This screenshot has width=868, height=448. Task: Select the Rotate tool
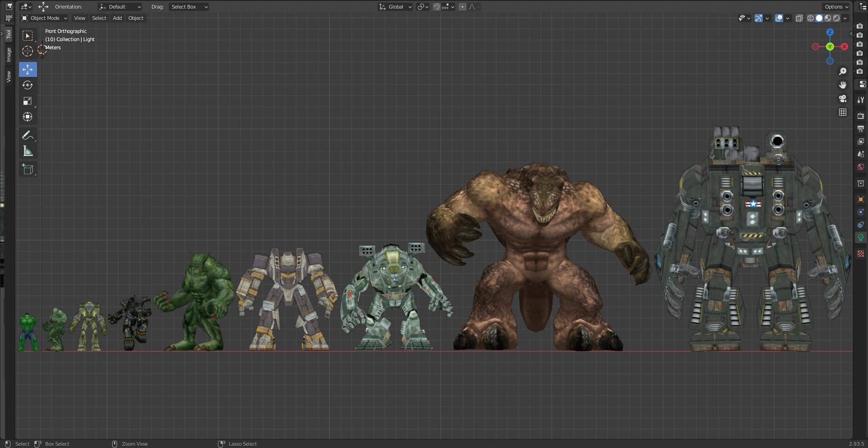28,85
